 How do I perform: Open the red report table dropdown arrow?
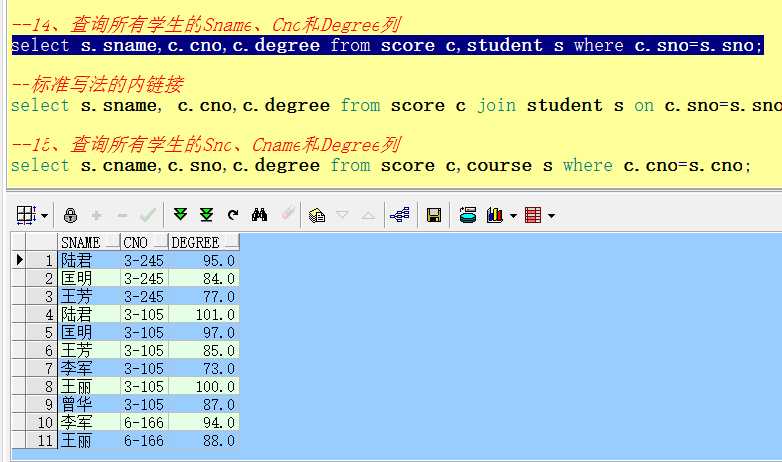tap(551, 216)
